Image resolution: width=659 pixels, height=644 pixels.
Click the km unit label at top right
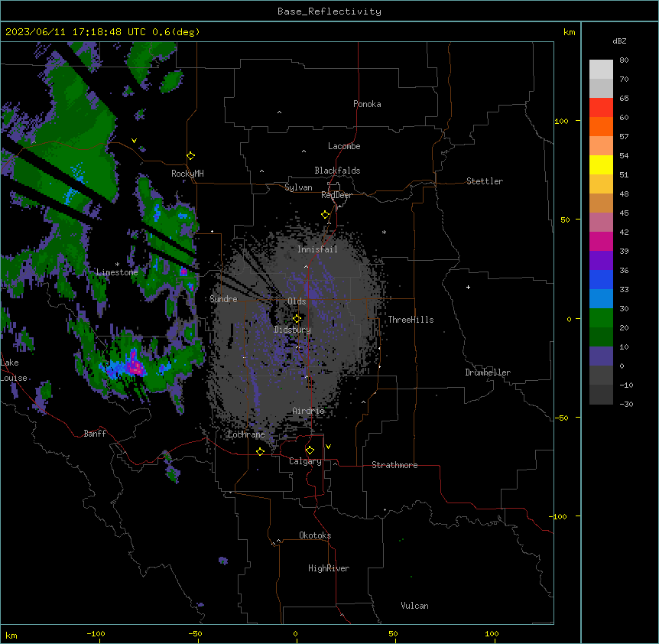pos(570,32)
